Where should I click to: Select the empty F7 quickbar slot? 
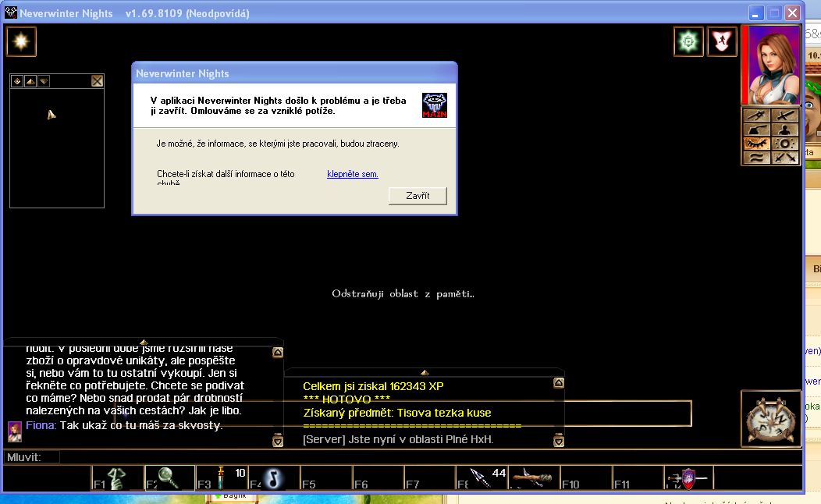430,477
